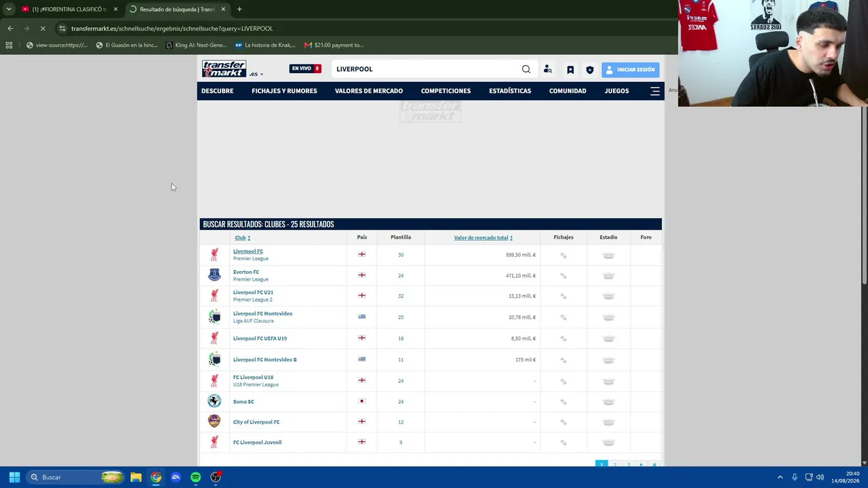Open the Soma SC club link
The image size is (868, 488).
point(243,402)
